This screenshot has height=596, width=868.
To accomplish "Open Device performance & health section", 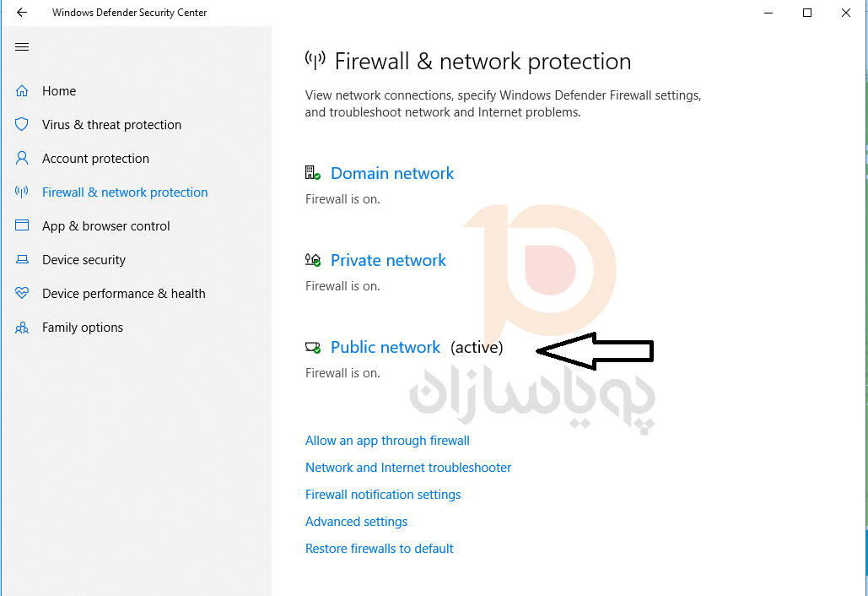I will click(x=123, y=294).
